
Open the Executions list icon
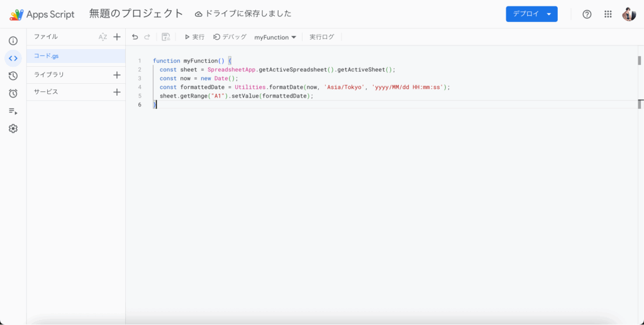(x=13, y=111)
